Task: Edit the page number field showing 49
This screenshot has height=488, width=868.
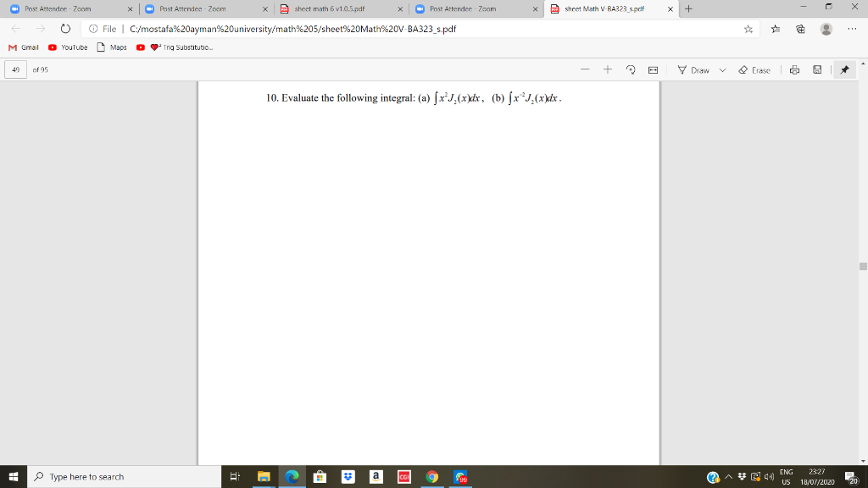Action: coord(15,69)
